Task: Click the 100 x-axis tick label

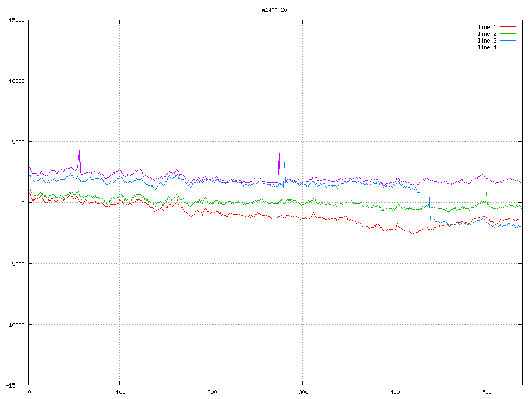Action: (120, 392)
